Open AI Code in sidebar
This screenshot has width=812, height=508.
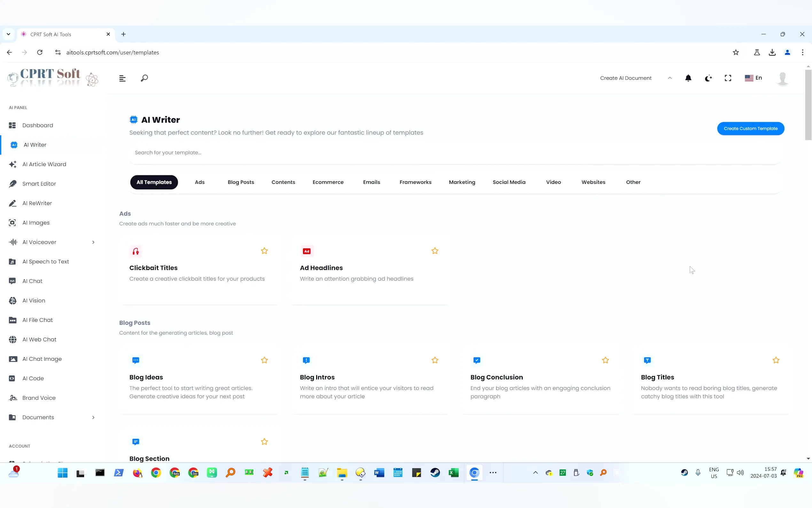tap(33, 378)
